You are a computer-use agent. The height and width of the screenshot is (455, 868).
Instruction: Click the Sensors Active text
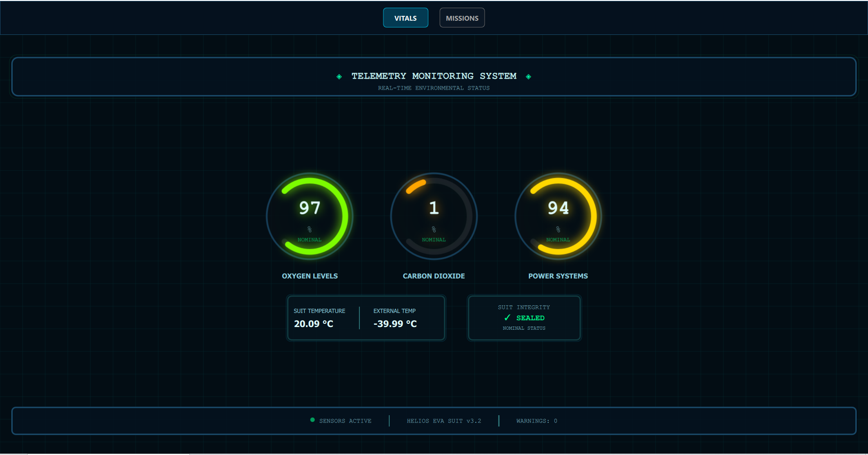pos(345,421)
